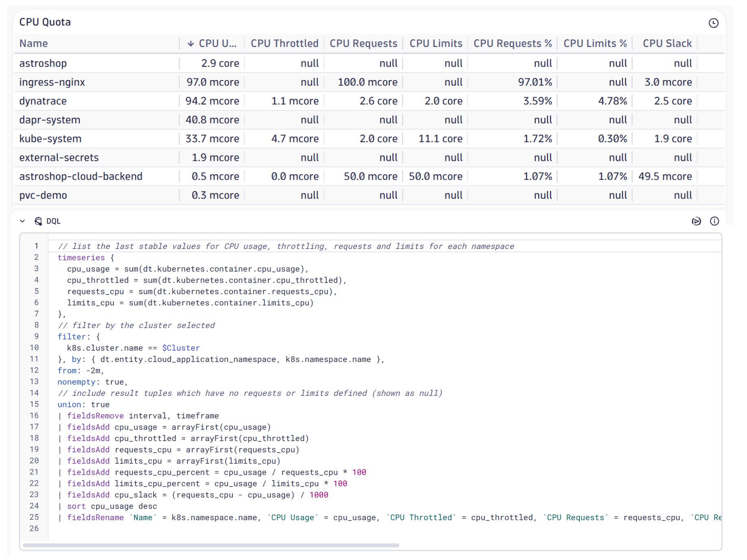
Task: Click line number 10 in the editor
Action: (x=34, y=348)
